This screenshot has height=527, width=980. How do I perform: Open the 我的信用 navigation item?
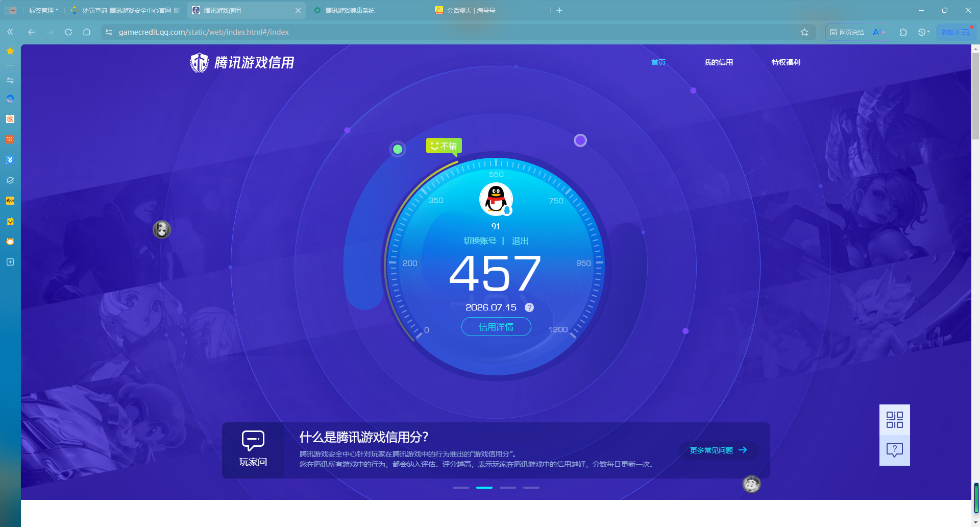point(718,62)
